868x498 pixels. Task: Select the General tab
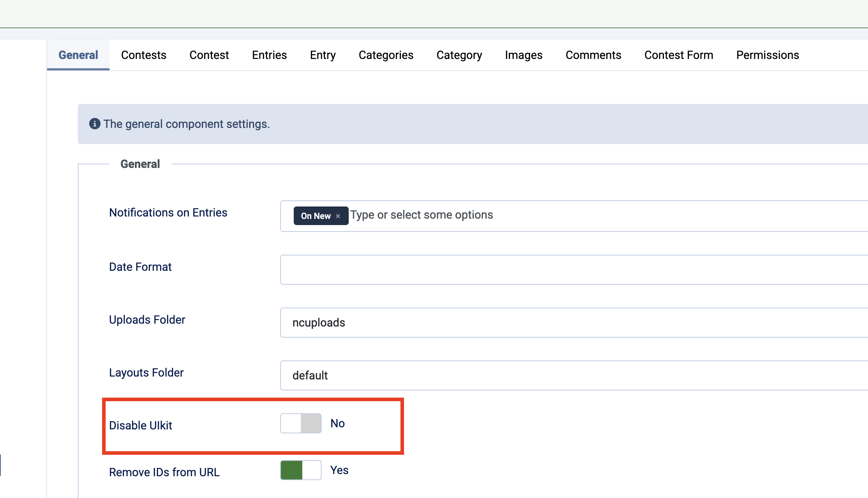coord(78,55)
